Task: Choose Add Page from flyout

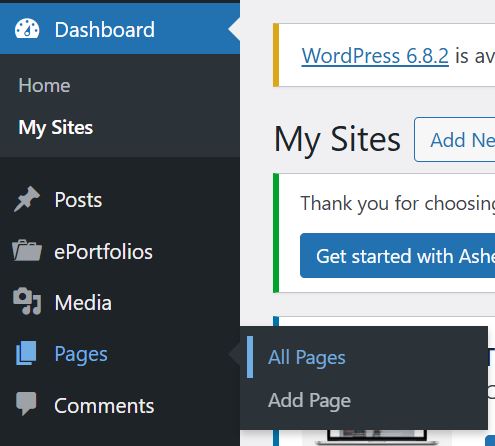Action: [x=309, y=401]
